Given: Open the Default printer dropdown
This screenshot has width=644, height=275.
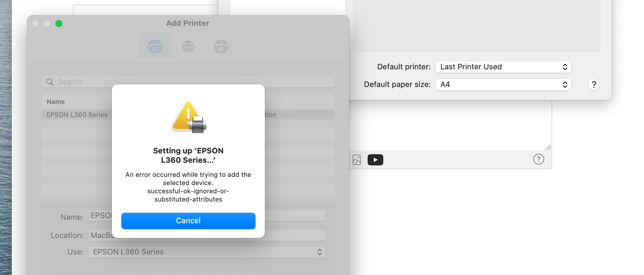Looking at the screenshot, I should tap(503, 67).
